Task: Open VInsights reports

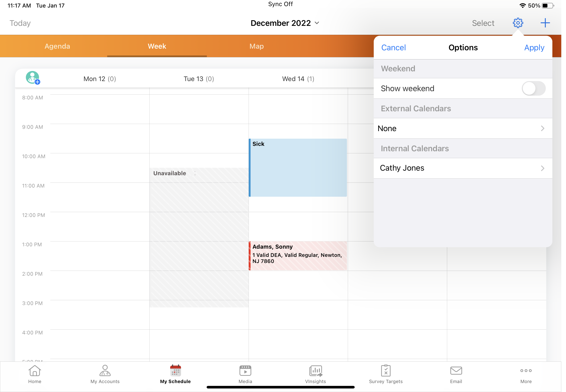Action: click(x=315, y=374)
